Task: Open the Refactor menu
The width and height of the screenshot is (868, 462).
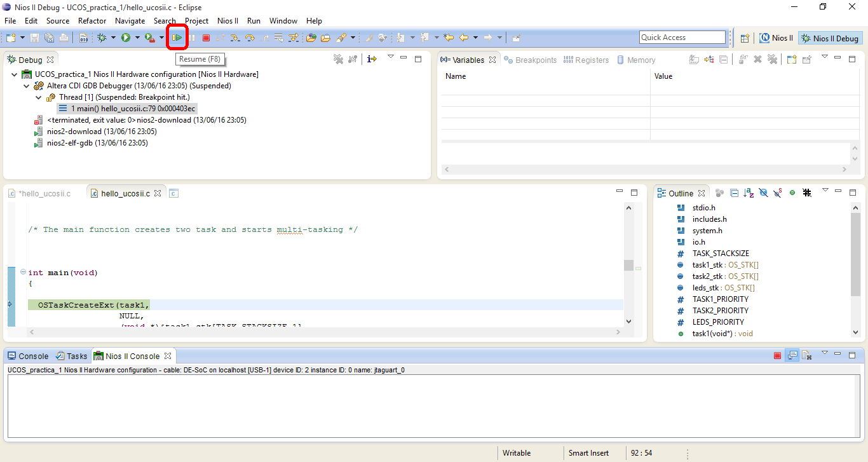Action: (x=92, y=21)
